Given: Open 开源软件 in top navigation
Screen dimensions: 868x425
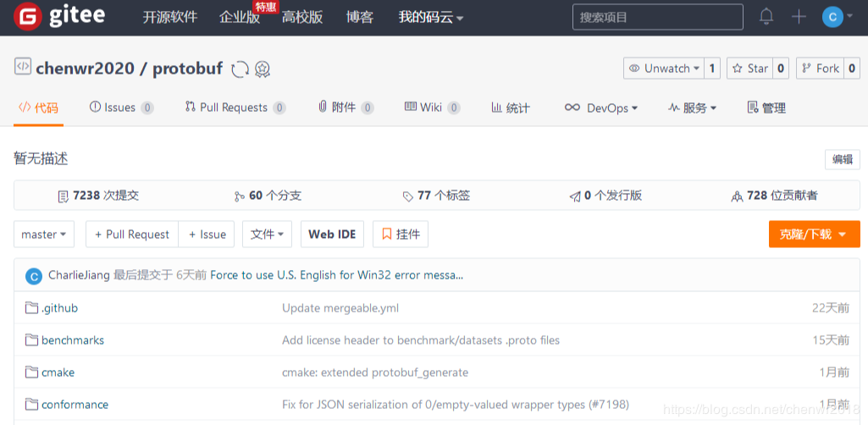Looking at the screenshot, I should [x=170, y=18].
